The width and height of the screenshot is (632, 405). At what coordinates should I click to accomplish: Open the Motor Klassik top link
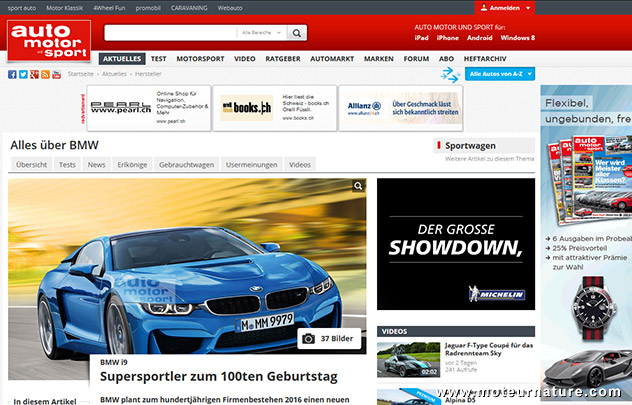64,8
